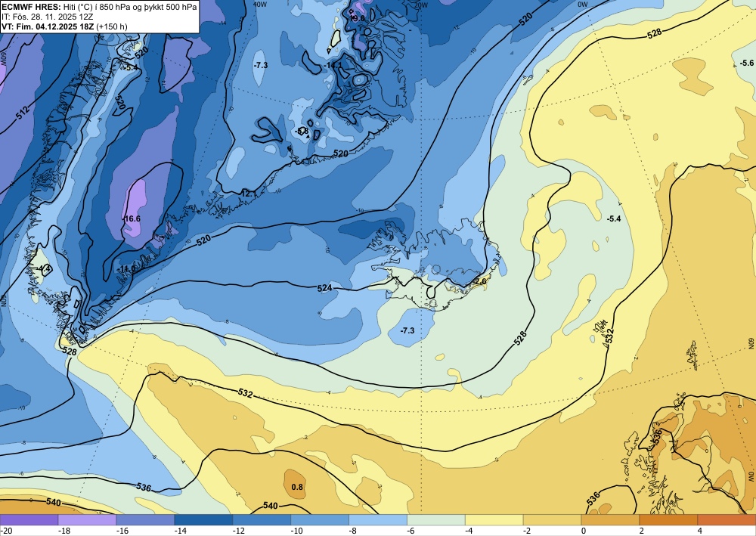
Task: Select the dark blue legend swatch between -14 and -12
Action: [203, 520]
